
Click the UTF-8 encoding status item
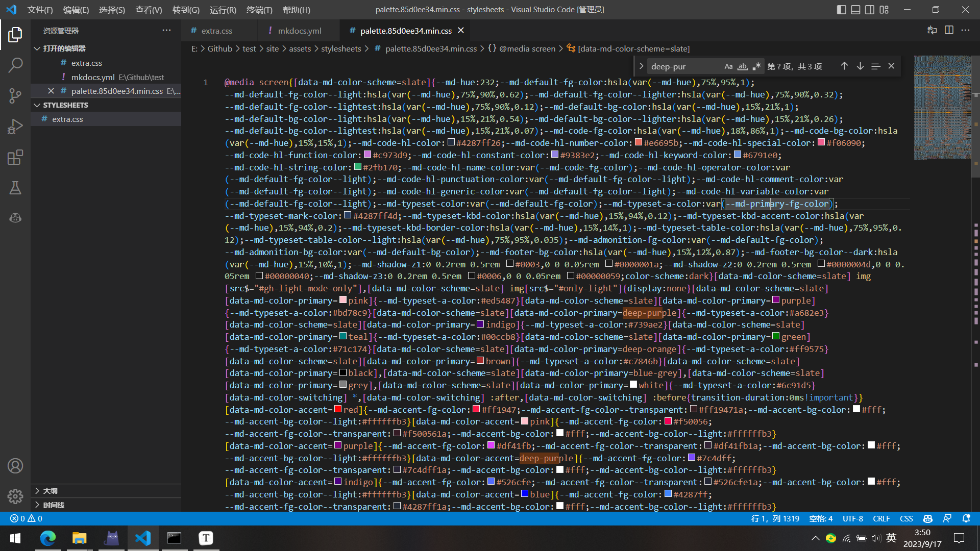(x=852, y=518)
